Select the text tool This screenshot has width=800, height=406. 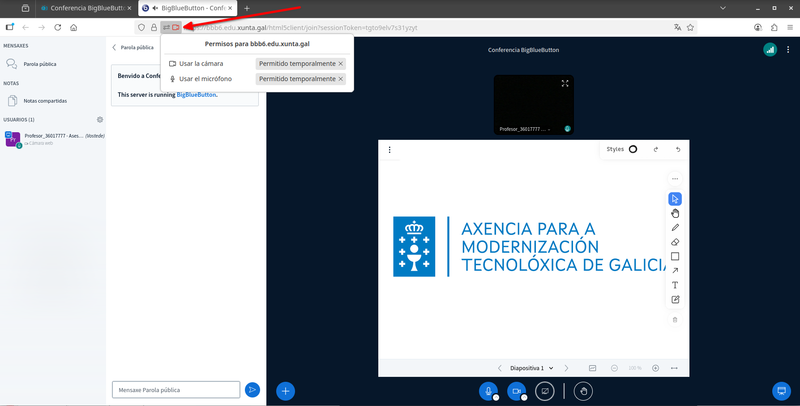675,285
